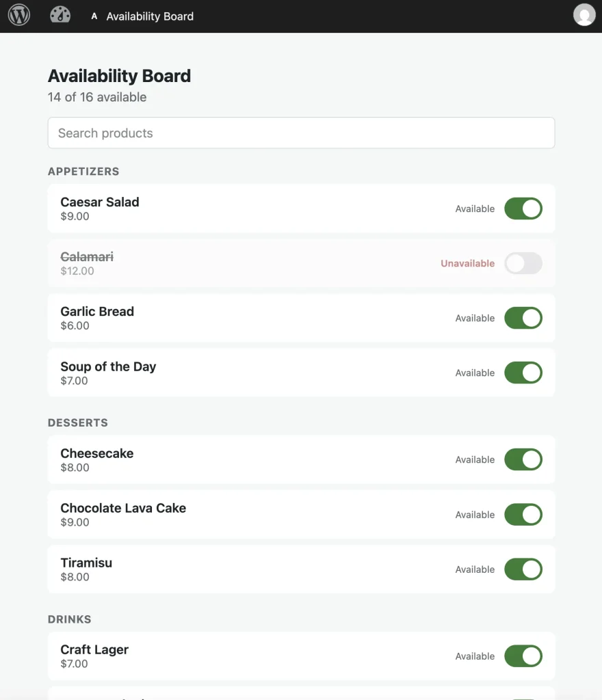Click the Desserts section heading
Screen dimensions: 602x700
[78, 422]
